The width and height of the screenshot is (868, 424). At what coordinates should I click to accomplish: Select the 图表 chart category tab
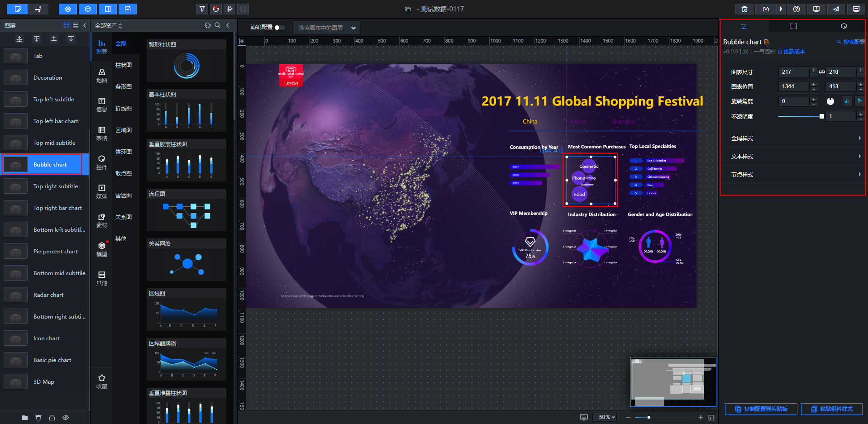coord(102,47)
